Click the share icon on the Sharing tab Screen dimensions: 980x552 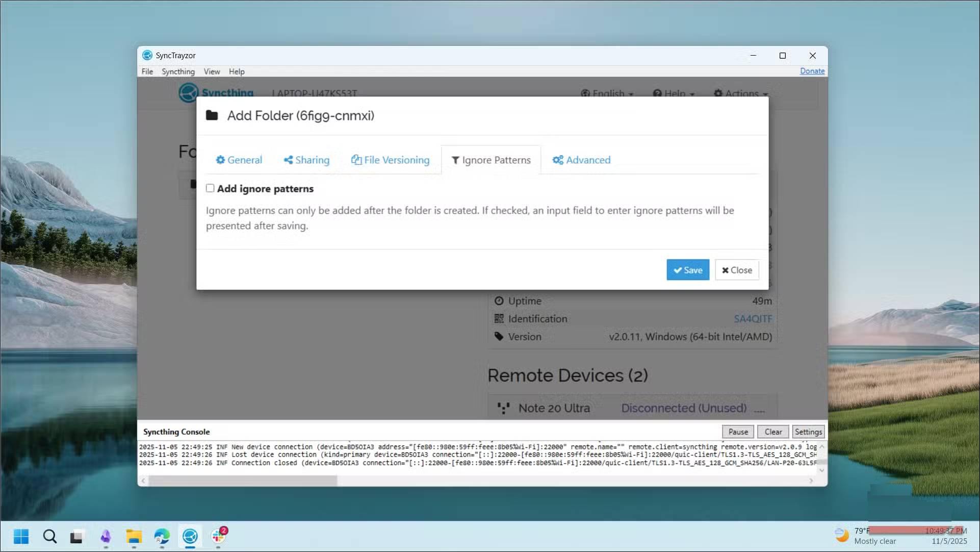click(289, 160)
